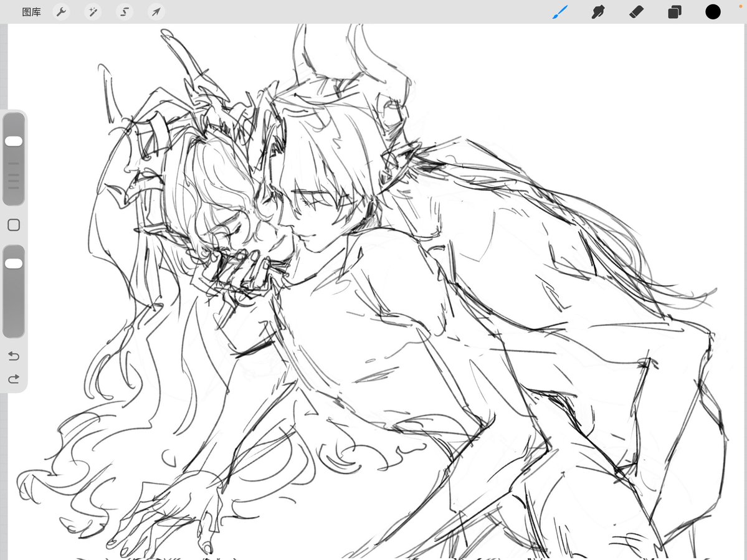Tap the square modifier button on sidebar
This screenshot has height=560, width=747.
pos(14,225)
